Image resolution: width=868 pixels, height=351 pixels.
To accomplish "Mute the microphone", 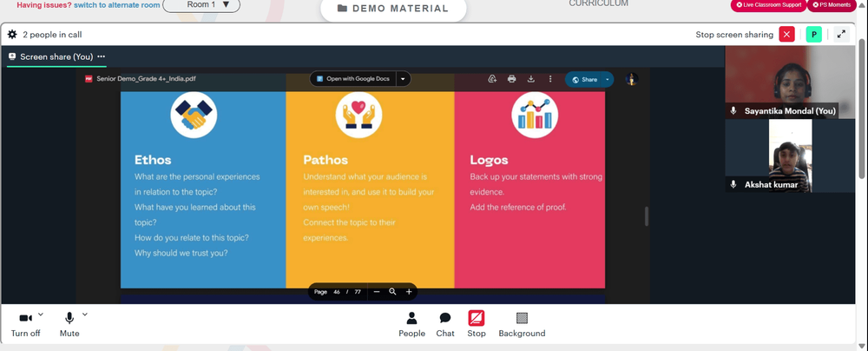I will pos(69,324).
